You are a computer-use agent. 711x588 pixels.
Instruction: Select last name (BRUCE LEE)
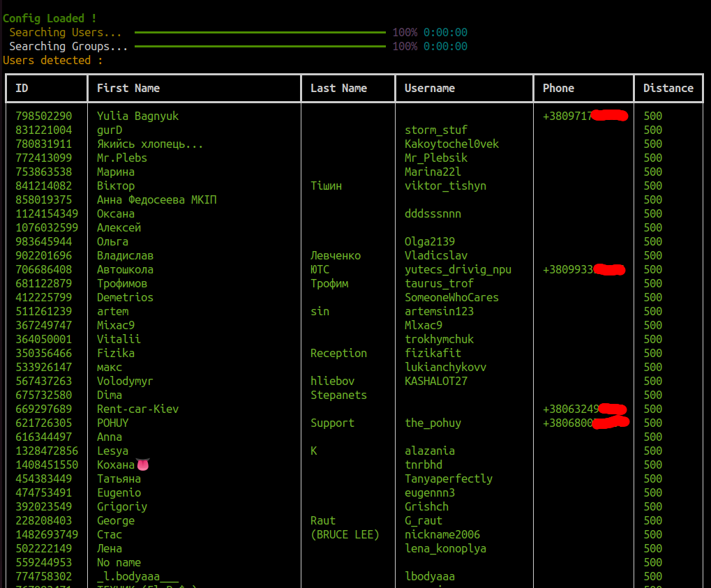pyautogui.click(x=345, y=535)
